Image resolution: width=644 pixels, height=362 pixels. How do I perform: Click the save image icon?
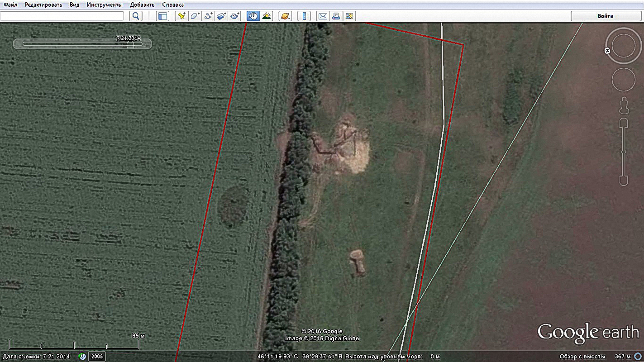(349, 16)
